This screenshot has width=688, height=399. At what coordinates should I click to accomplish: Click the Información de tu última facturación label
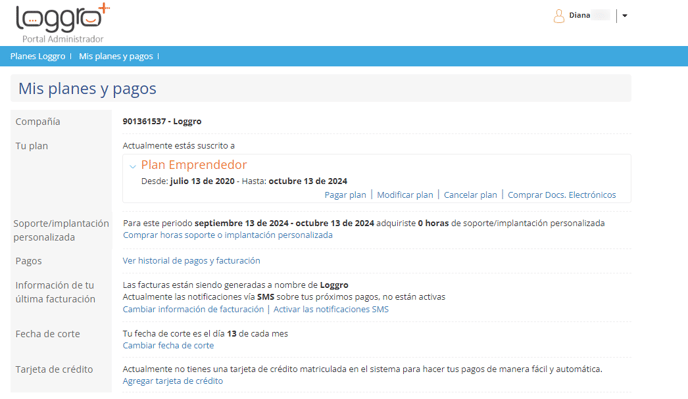tap(55, 292)
